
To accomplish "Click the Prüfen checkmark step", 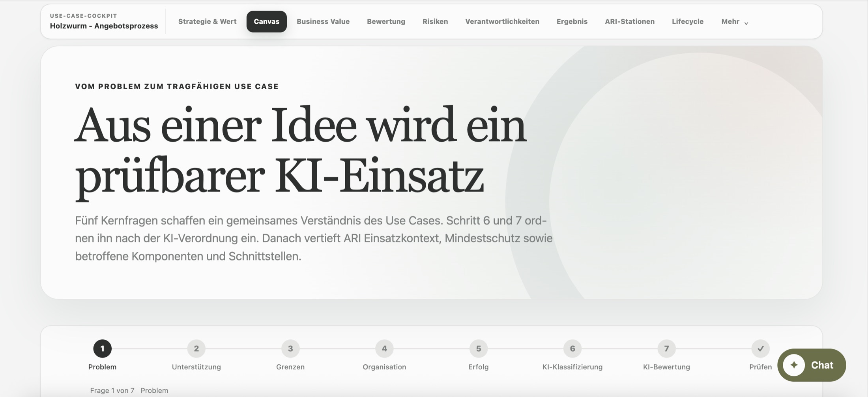I will point(760,348).
